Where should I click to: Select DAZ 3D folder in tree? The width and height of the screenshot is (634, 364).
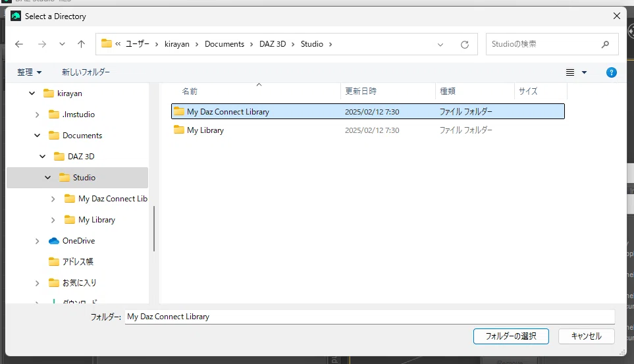click(81, 157)
